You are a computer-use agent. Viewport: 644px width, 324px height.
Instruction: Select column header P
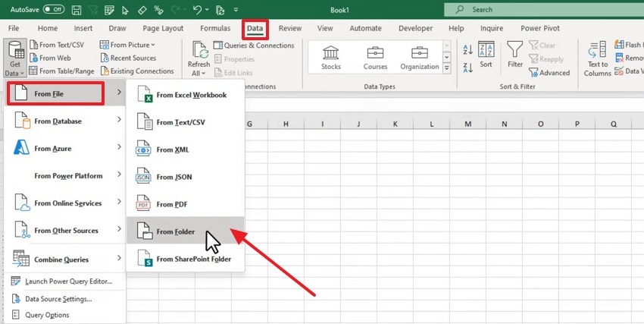[x=577, y=124]
